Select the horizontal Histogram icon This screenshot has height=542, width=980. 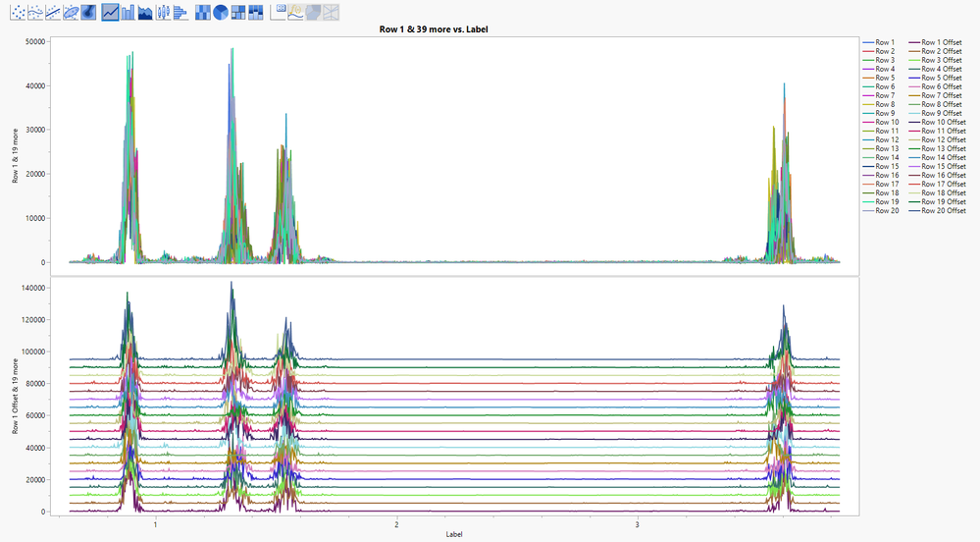click(181, 12)
